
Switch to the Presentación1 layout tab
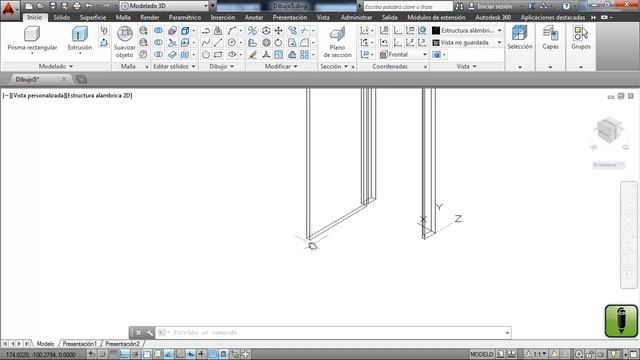tap(80, 344)
